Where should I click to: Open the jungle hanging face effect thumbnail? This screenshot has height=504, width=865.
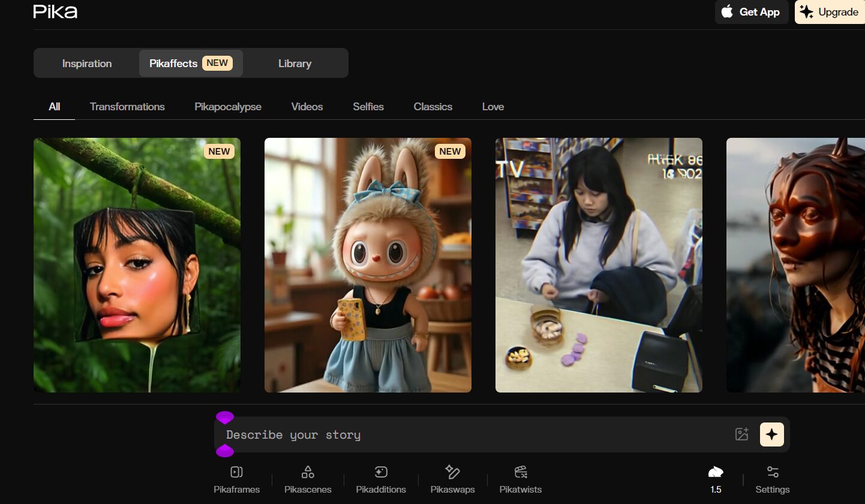point(137,265)
